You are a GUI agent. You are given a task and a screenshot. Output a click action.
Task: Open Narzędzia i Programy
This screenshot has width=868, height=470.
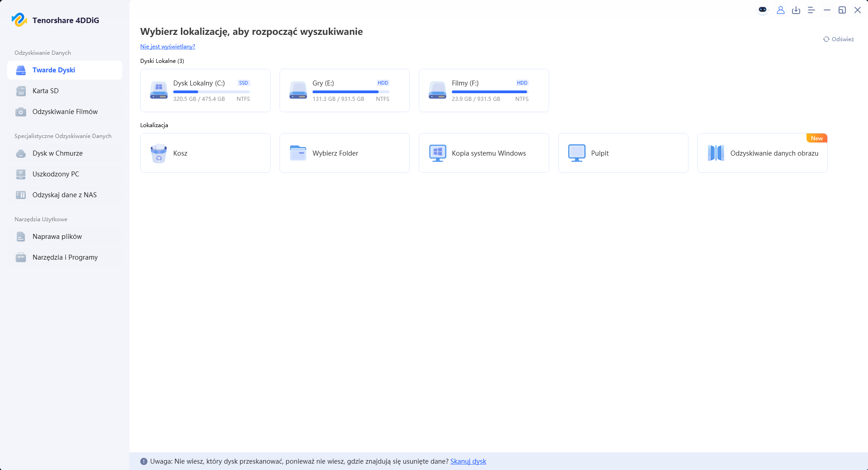65,257
